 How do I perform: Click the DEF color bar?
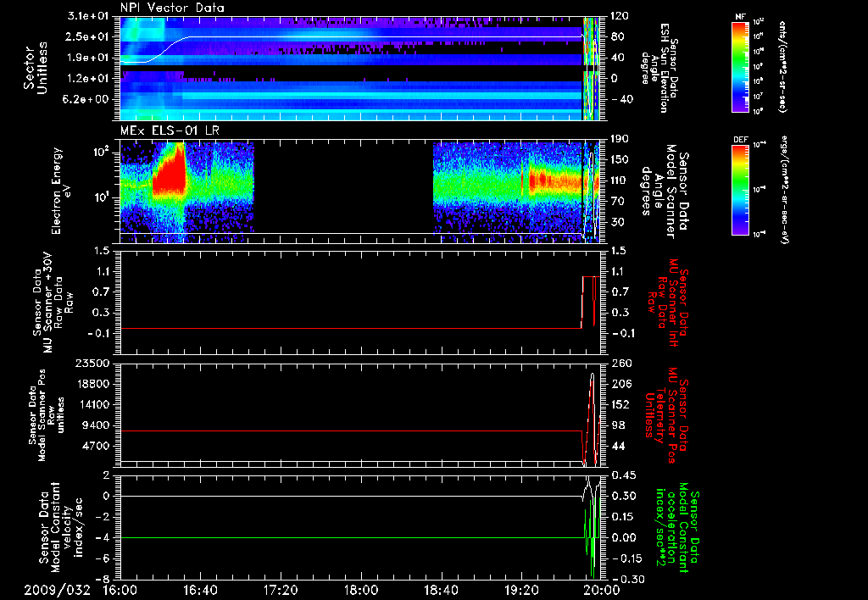coord(740,190)
